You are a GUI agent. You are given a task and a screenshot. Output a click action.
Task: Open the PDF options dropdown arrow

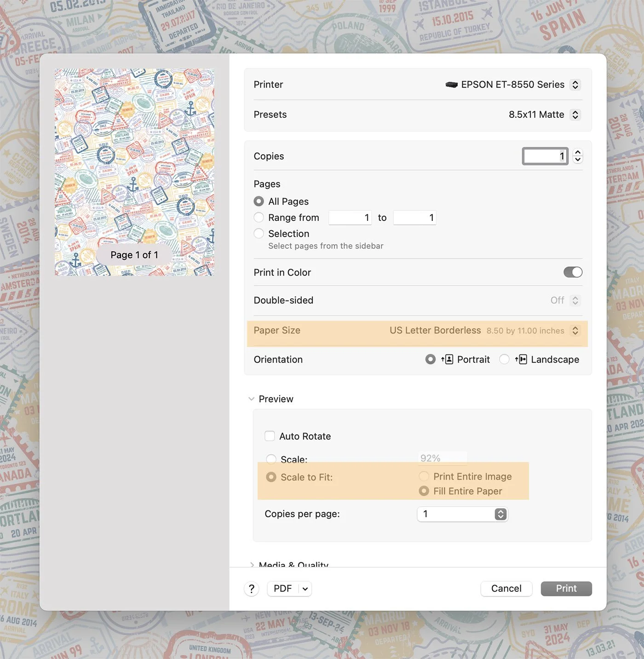pyautogui.click(x=305, y=589)
